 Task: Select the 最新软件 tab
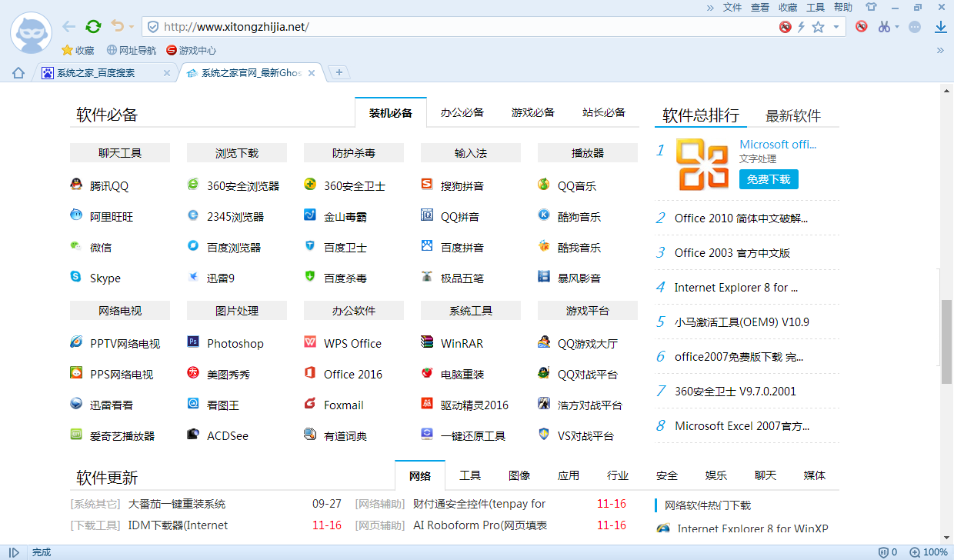click(793, 115)
